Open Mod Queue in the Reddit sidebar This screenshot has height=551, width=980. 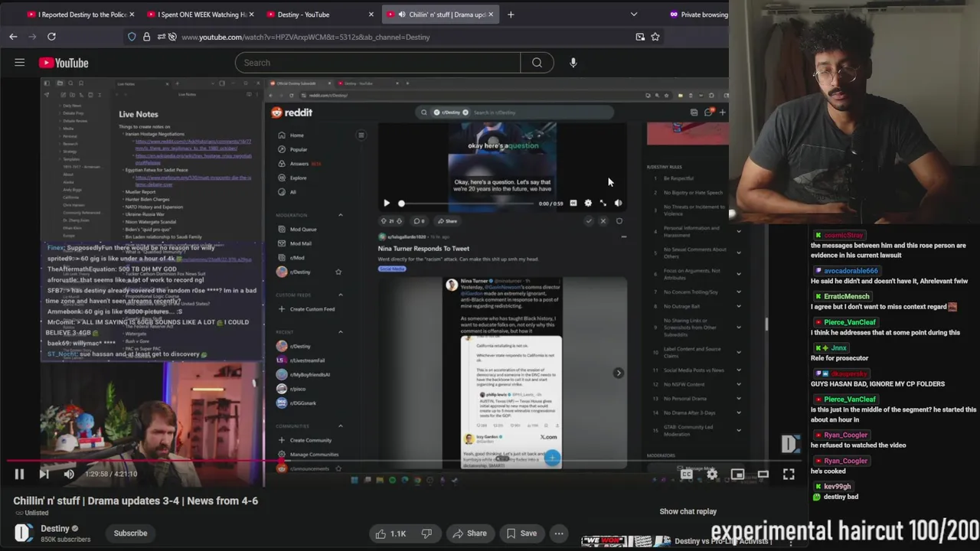(x=302, y=230)
